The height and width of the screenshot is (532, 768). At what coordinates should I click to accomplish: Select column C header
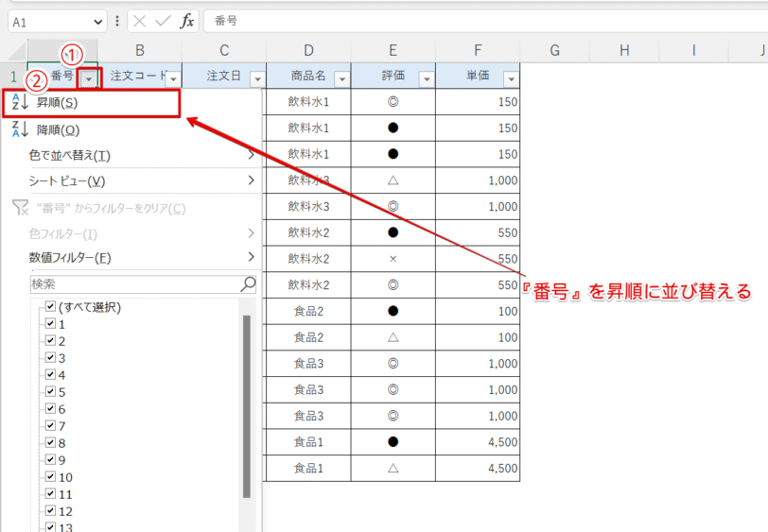tap(224, 50)
